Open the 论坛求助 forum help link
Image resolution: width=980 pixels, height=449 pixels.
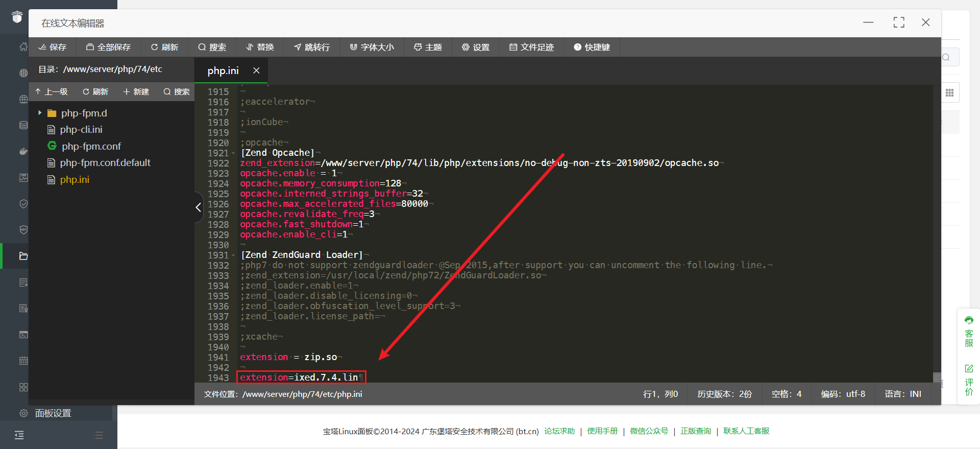(x=559, y=431)
